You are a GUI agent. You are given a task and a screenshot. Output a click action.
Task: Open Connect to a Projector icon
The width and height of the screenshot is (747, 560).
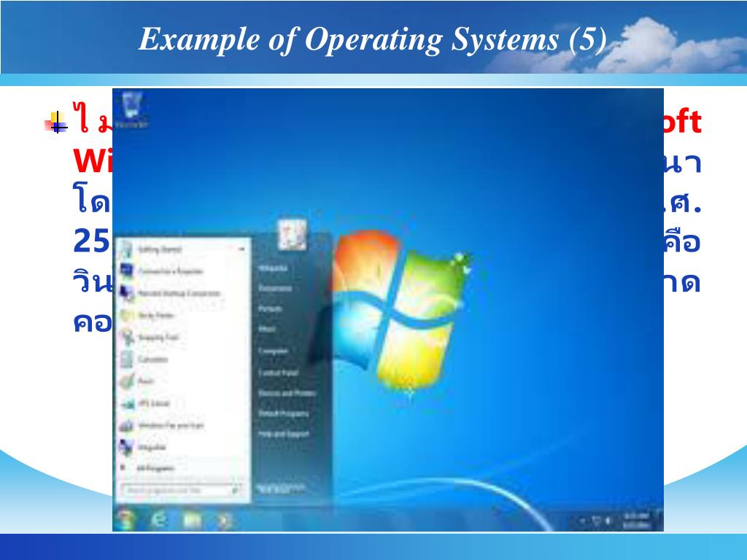(126, 271)
